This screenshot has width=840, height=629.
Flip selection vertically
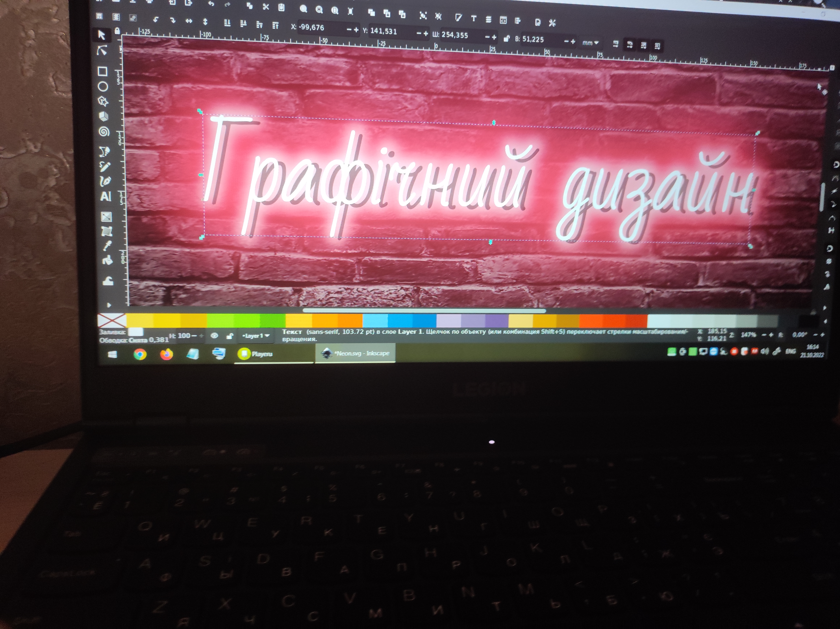pos(205,22)
